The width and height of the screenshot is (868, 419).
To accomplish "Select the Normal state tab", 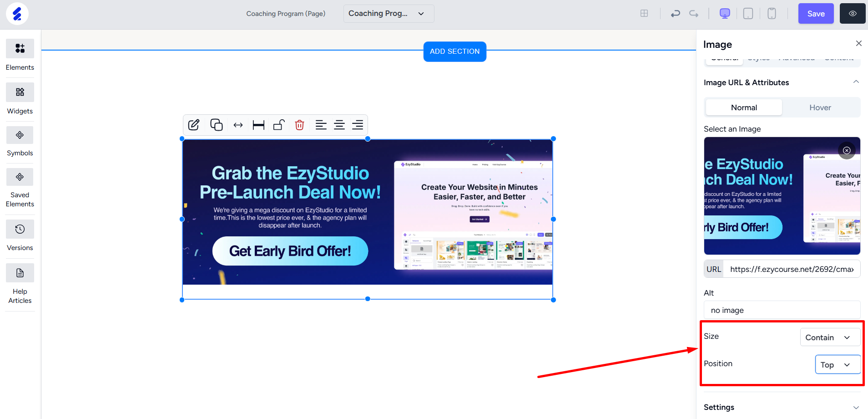I will pos(744,107).
